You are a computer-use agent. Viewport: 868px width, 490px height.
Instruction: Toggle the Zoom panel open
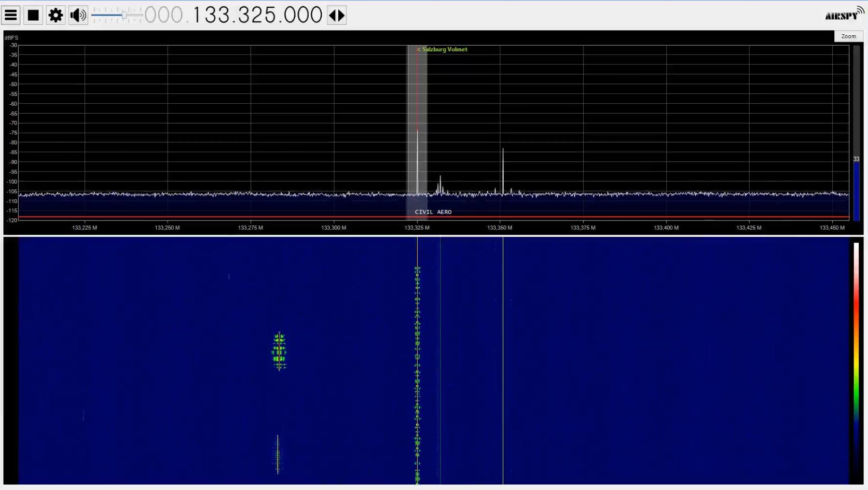click(x=848, y=36)
